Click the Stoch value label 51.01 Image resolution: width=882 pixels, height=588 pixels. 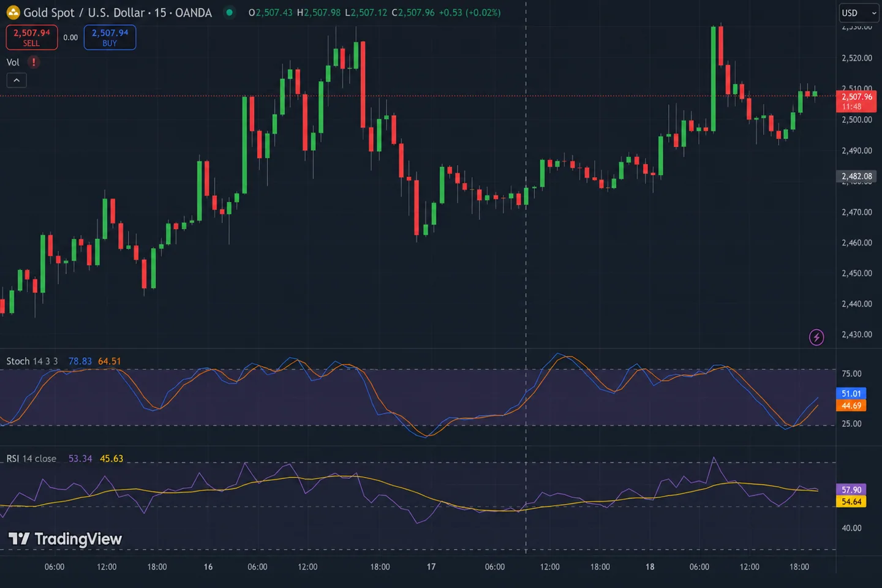(851, 394)
